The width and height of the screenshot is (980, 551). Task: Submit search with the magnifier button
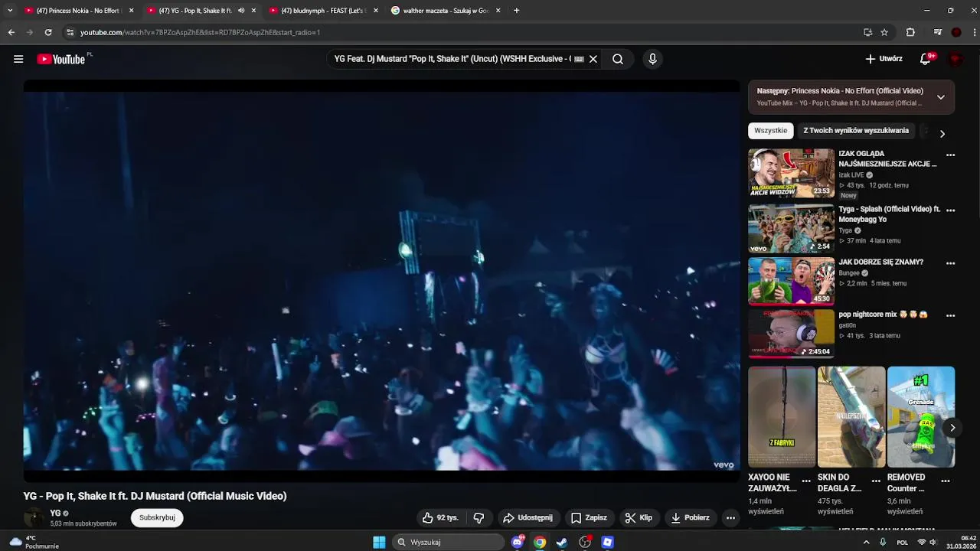(x=618, y=59)
